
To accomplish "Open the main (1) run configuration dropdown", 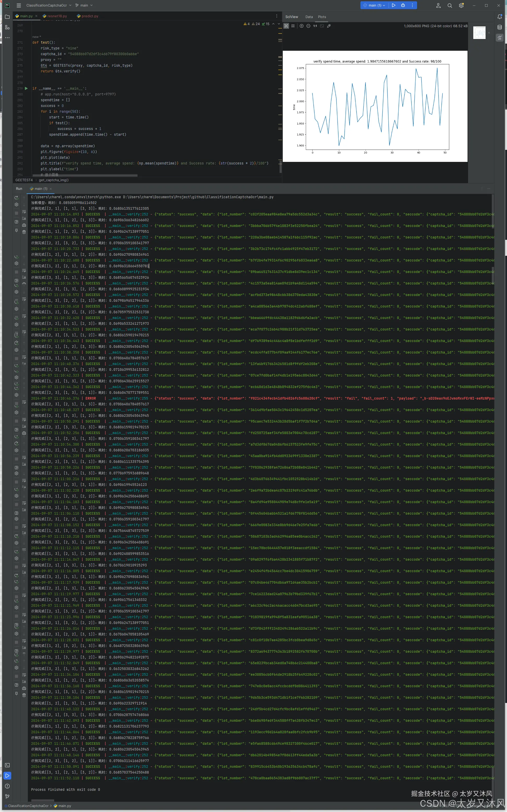I will click(374, 5).
